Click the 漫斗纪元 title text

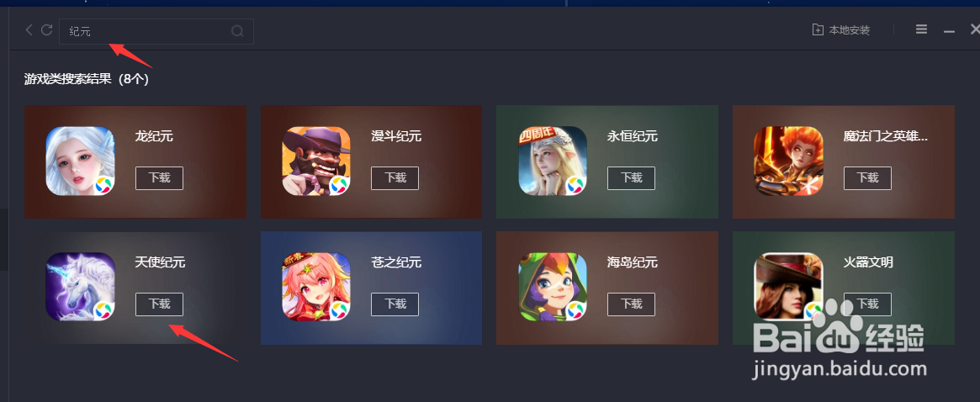tap(396, 136)
